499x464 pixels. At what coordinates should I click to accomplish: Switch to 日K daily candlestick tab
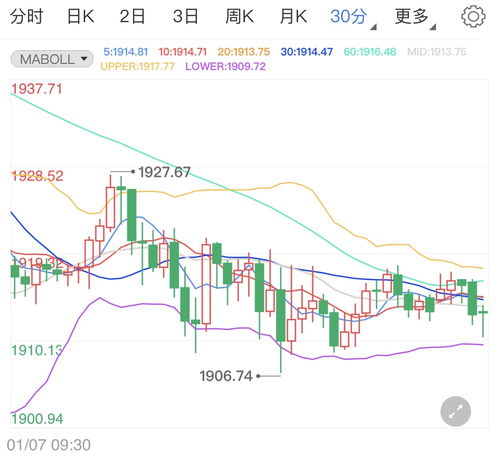pos(80,16)
